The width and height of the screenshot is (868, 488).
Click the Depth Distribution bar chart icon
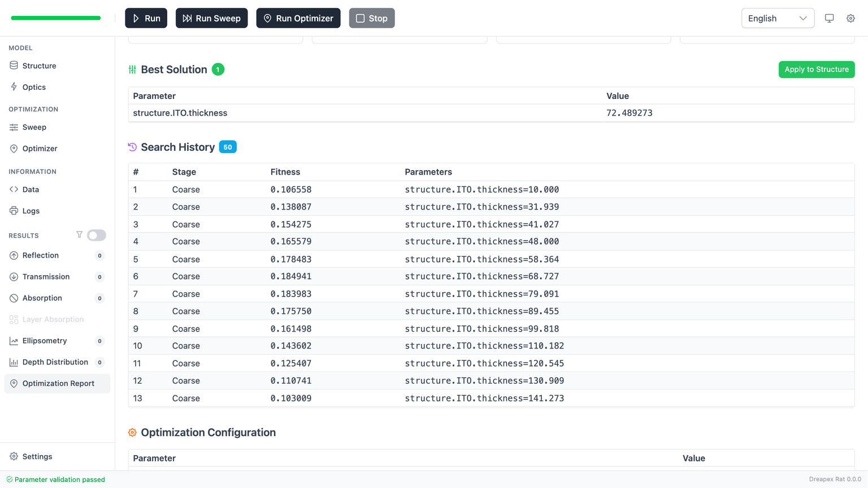(x=14, y=362)
